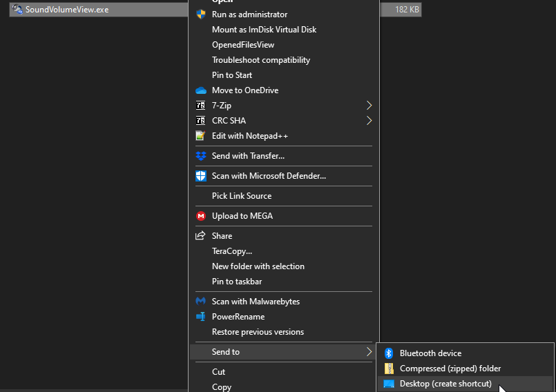Choose Pin to taskbar
The width and height of the screenshot is (556, 392).
click(x=237, y=282)
